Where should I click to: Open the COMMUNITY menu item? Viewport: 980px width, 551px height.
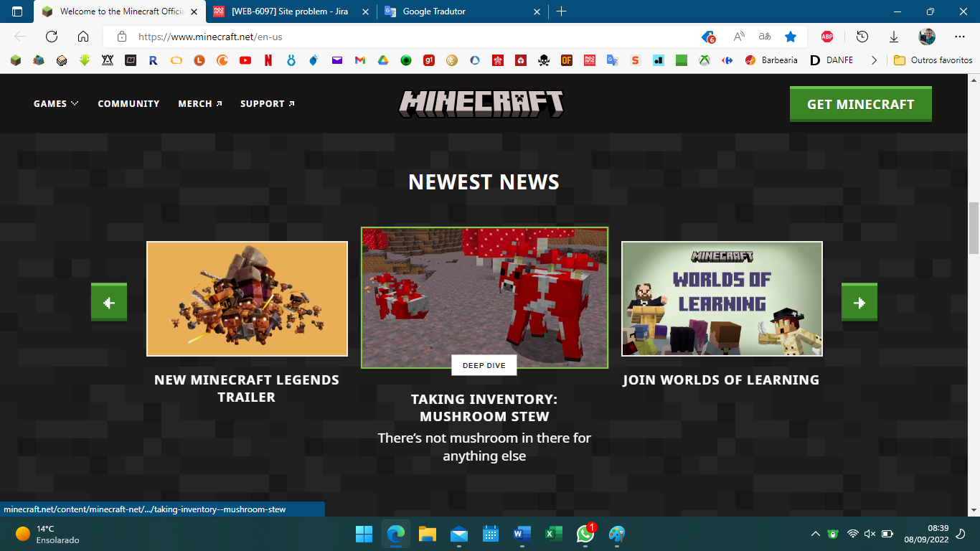pyautogui.click(x=128, y=104)
